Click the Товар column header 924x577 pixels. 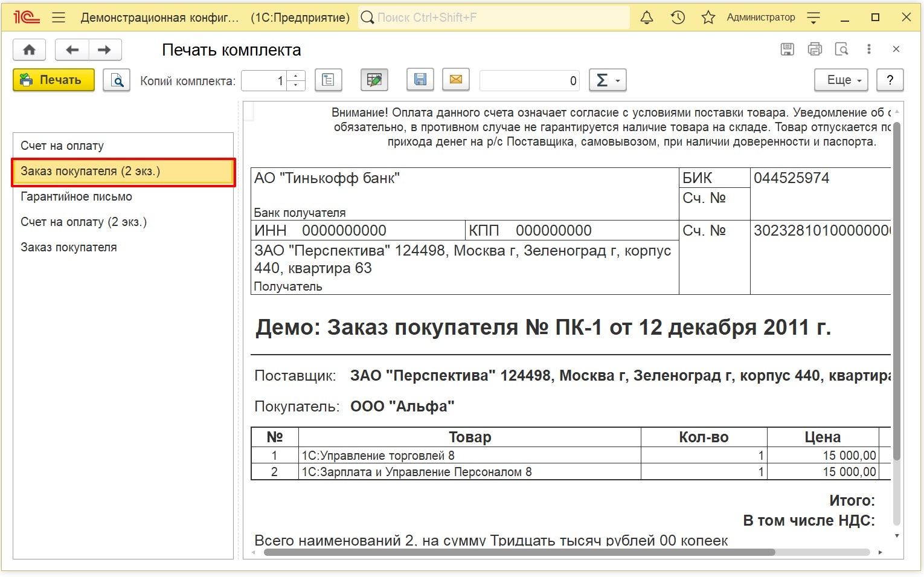[469, 437]
